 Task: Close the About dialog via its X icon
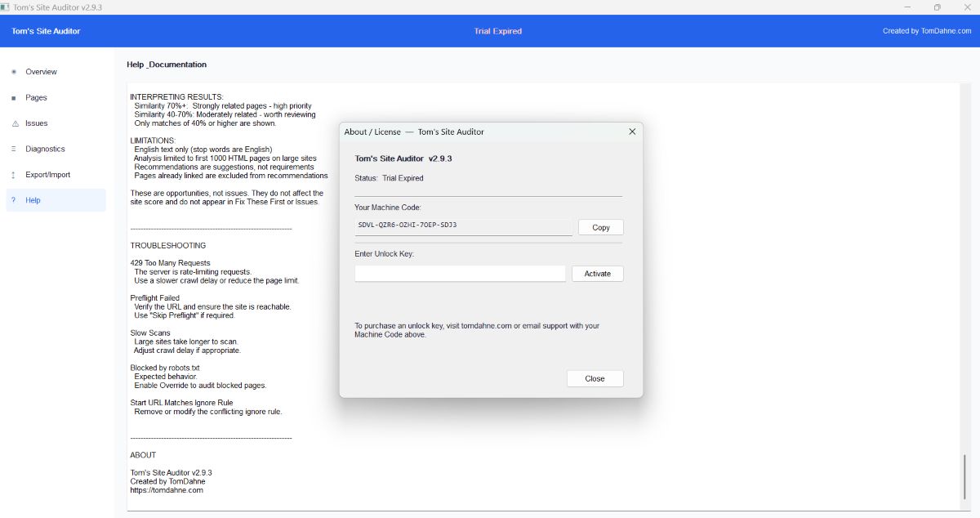click(631, 132)
